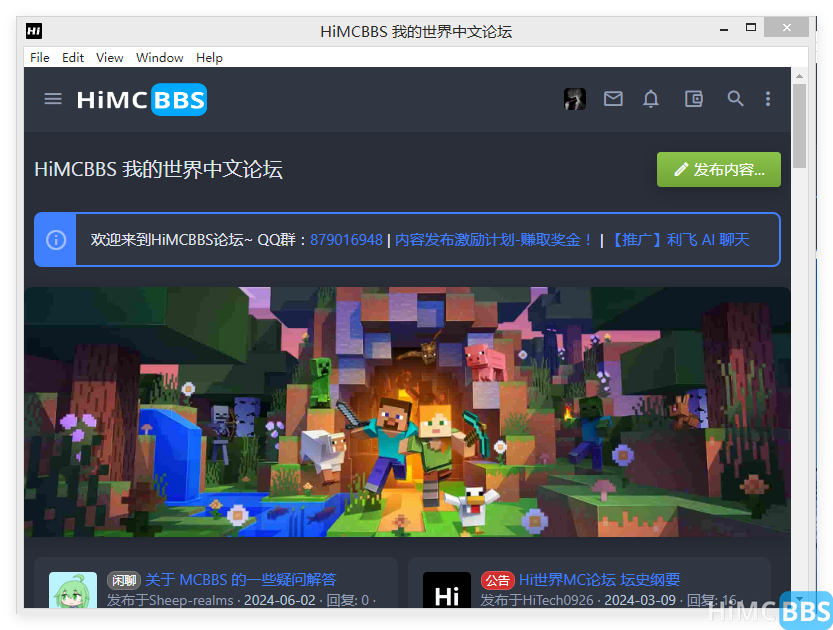Open the Help menu
The image size is (833, 630).
click(x=209, y=57)
